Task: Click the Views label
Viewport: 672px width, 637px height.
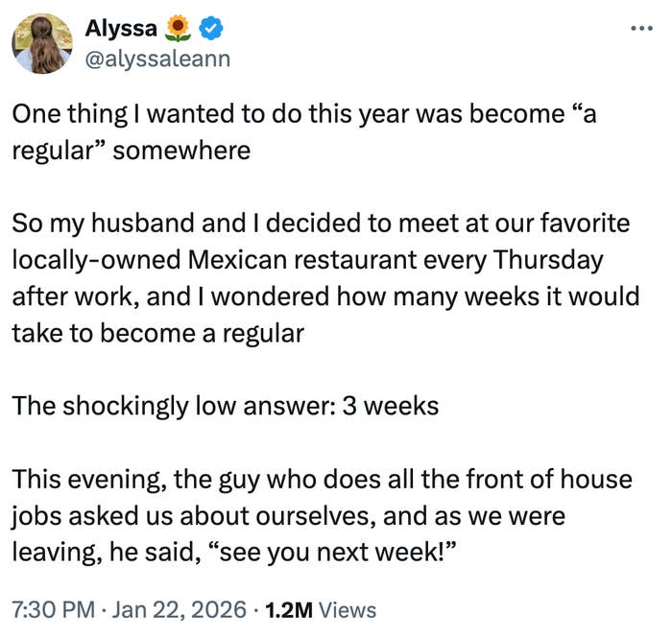Action: (347, 609)
